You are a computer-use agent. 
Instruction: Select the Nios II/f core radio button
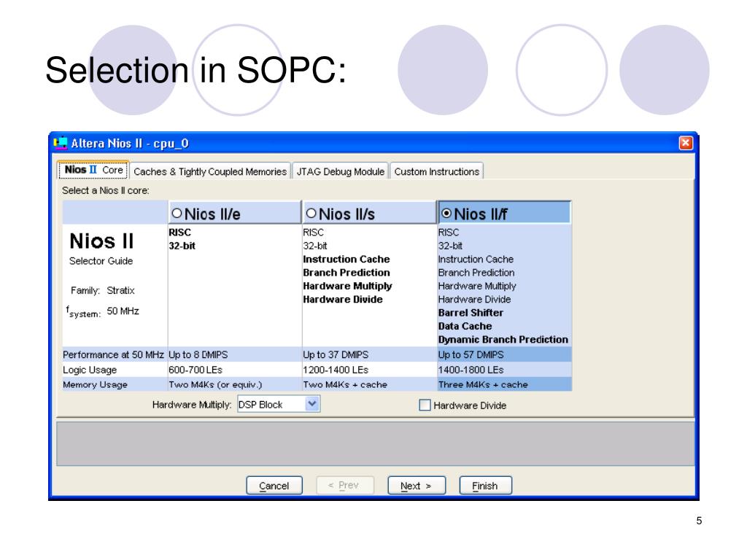(446, 214)
